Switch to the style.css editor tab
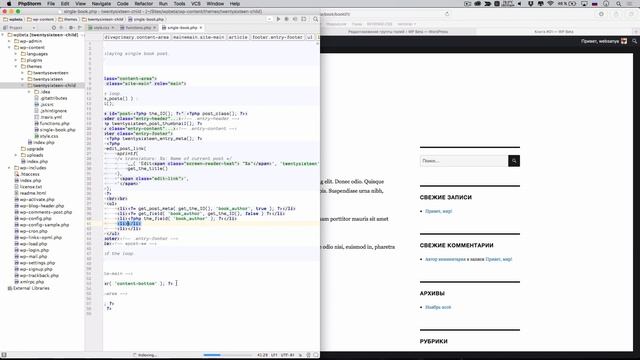Image resolution: width=640 pixels, height=360 pixels. [x=101, y=28]
